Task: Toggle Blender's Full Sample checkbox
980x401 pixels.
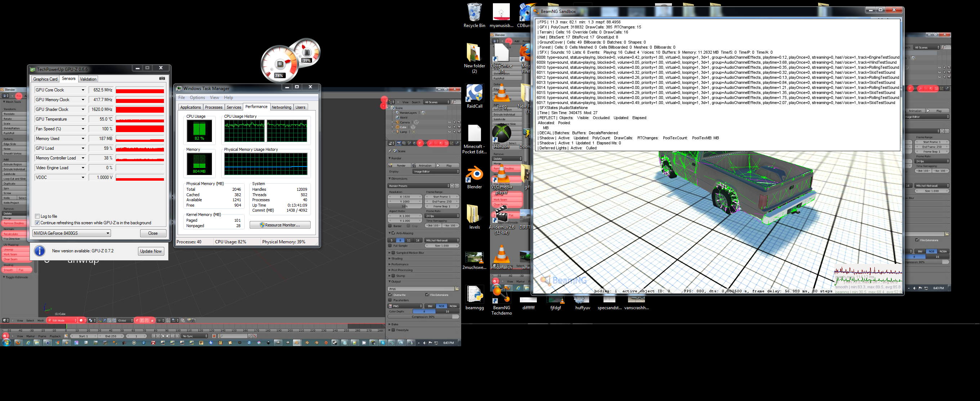Action: 390,246
